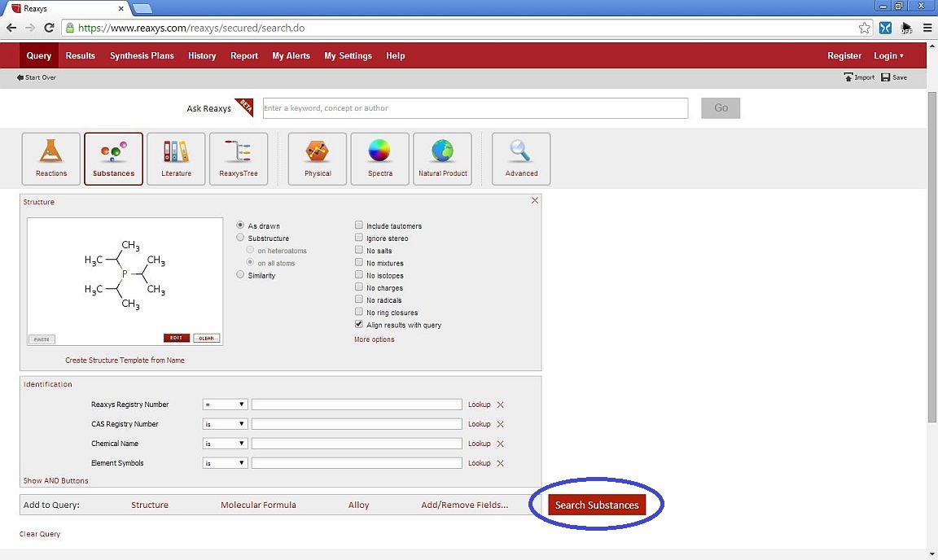Enable No charges checkbox
The height and width of the screenshot is (560, 938).
tap(359, 287)
